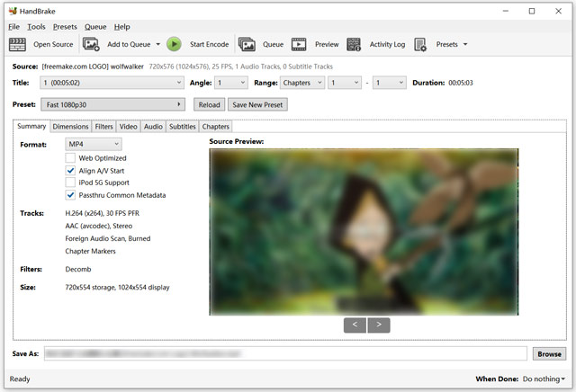Open the Tools menu
The width and height of the screenshot is (576, 392).
coord(36,27)
